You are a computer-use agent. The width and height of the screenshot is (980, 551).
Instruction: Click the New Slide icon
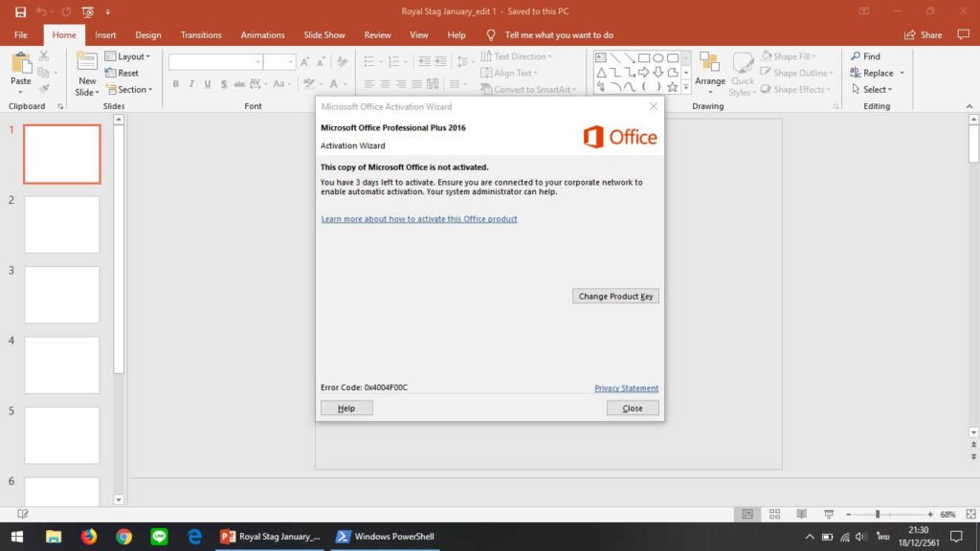click(x=87, y=62)
